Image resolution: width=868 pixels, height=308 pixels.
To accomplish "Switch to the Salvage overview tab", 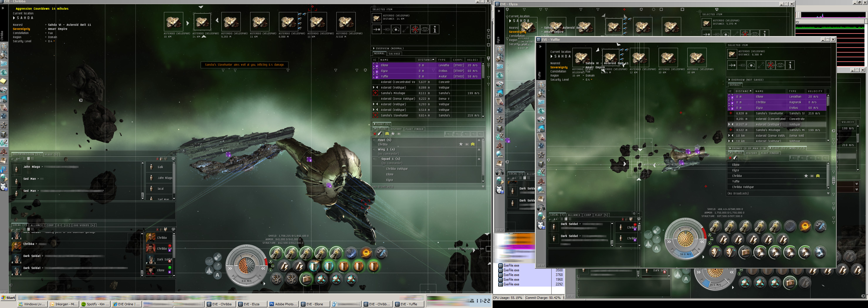I will (394, 54).
